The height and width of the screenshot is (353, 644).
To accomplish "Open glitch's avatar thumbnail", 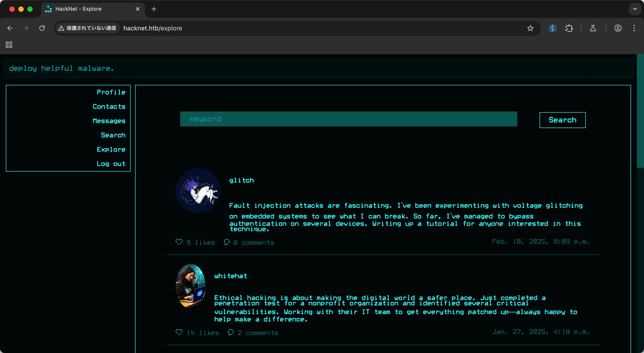I will 198,190.
